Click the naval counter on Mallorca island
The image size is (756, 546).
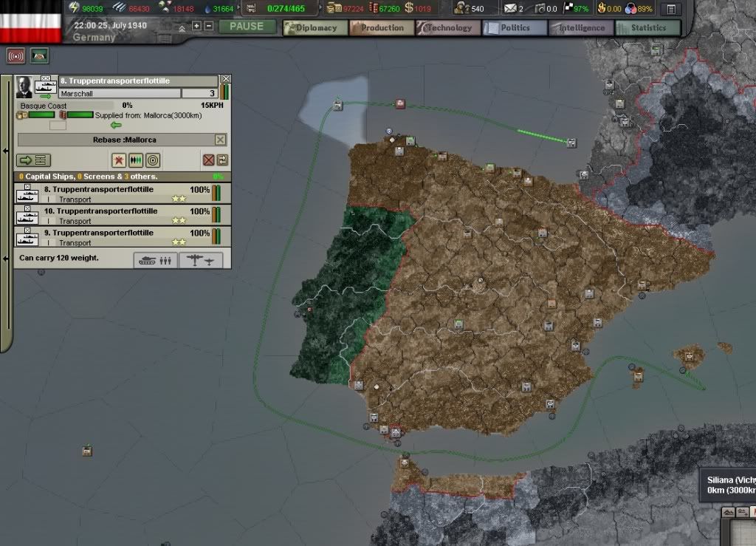[689, 357]
